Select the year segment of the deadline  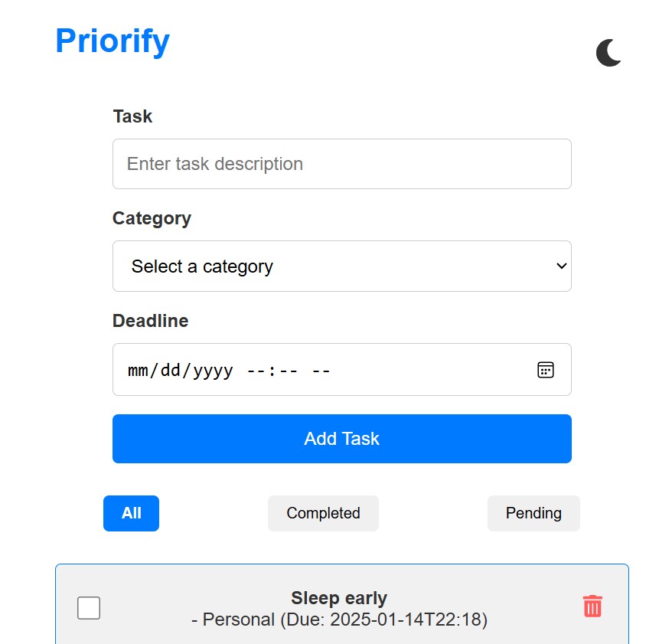pos(212,371)
